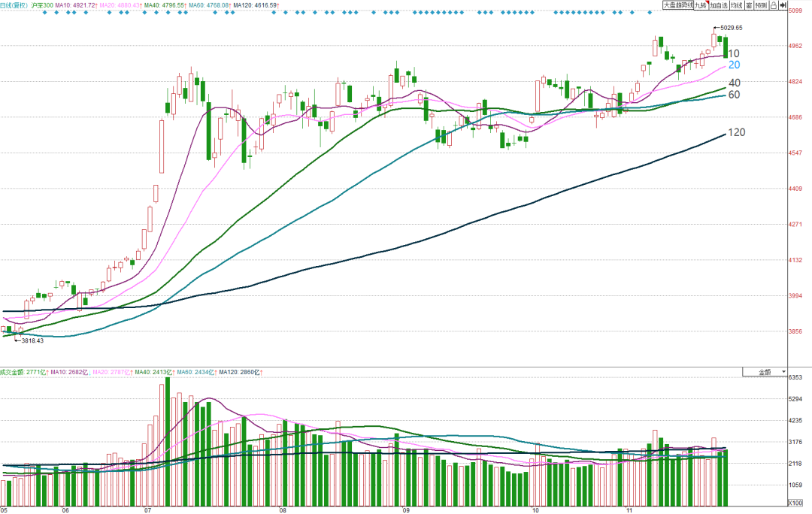This screenshot has height=514, width=812.
Task: Click the X100 scale label
Action: tap(795, 503)
